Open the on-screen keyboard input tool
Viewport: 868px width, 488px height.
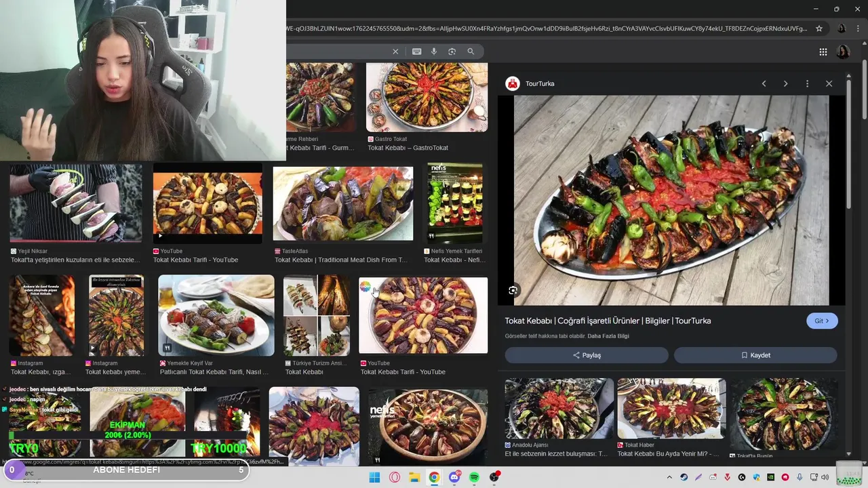click(416, 52)
